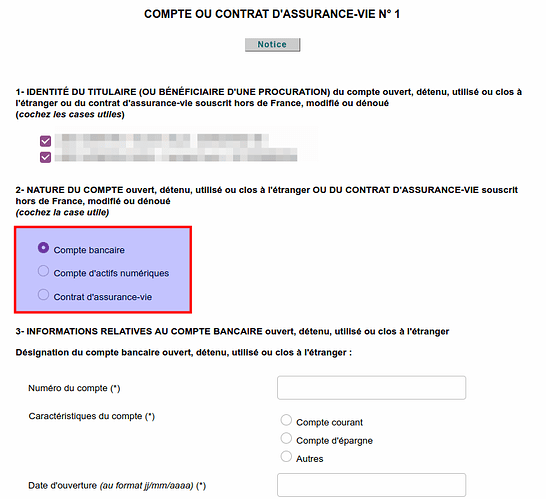
Task: Select the Autres radio button
Action: [286, 456]
